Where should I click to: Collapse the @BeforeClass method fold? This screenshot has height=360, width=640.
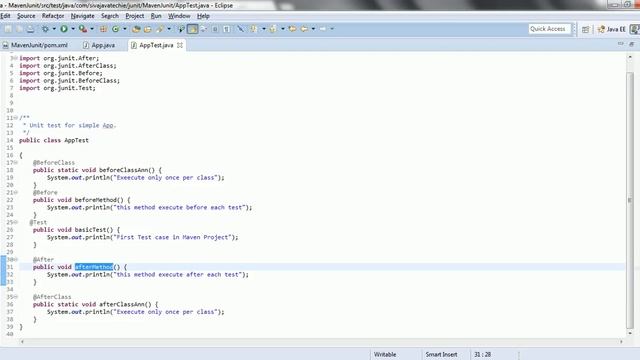coord(16,162)
